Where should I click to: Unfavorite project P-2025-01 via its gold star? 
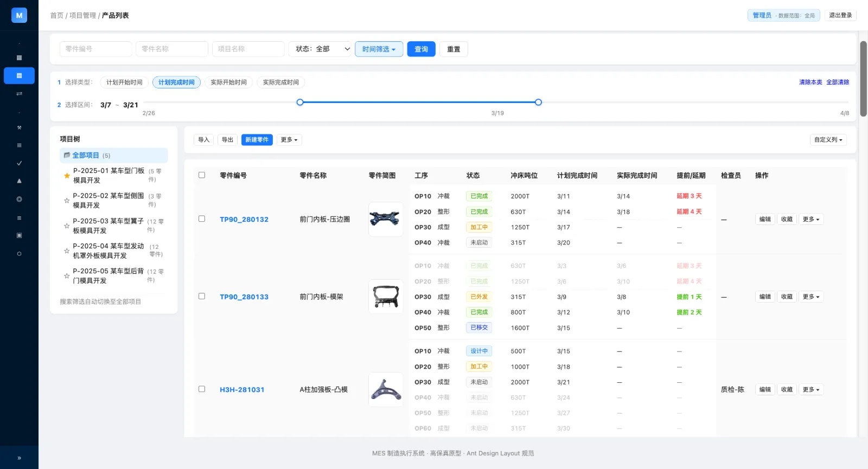click(67, 176)
